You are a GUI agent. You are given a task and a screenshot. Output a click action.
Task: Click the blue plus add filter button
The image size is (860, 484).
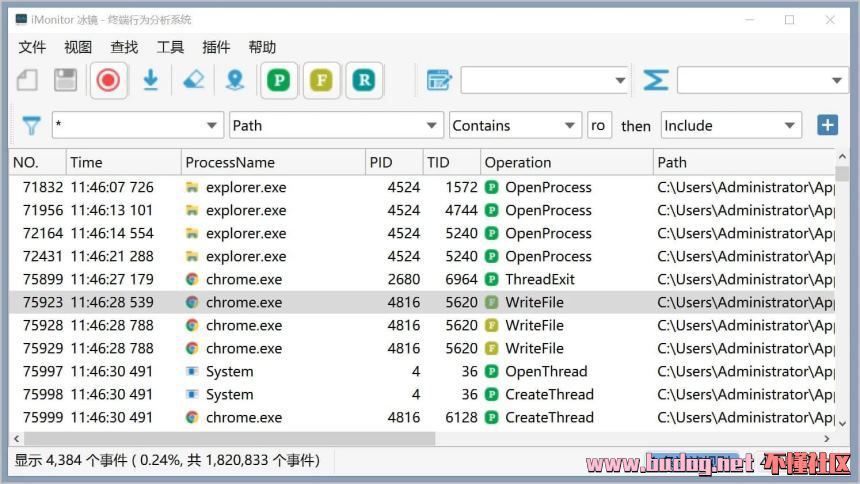click(x=827, y=125)
